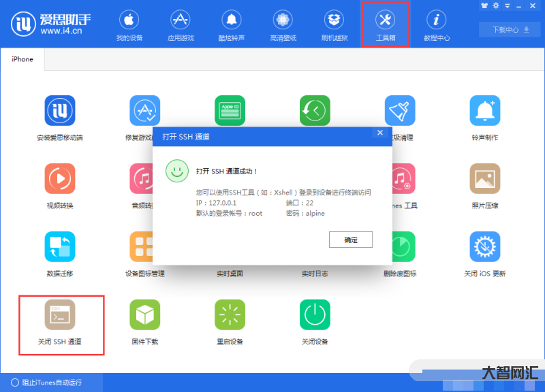Click 重启设备 restart device tool
Viewport: 545px width, 392px height.
pos(230,322)
